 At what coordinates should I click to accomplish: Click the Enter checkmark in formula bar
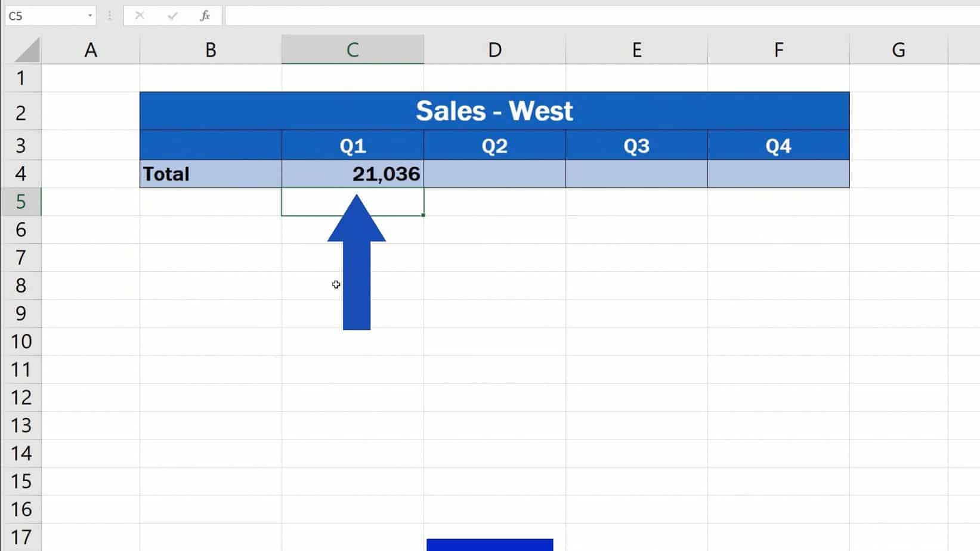click(173, 16)
